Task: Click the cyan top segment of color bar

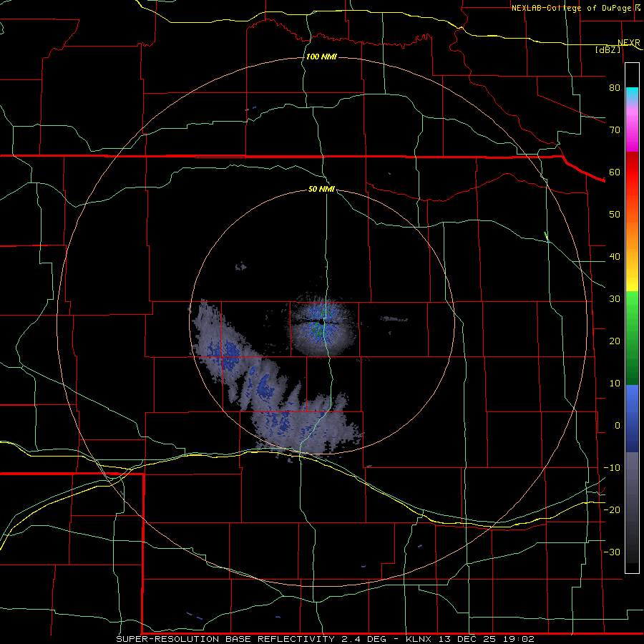Action: coord(632,94)
